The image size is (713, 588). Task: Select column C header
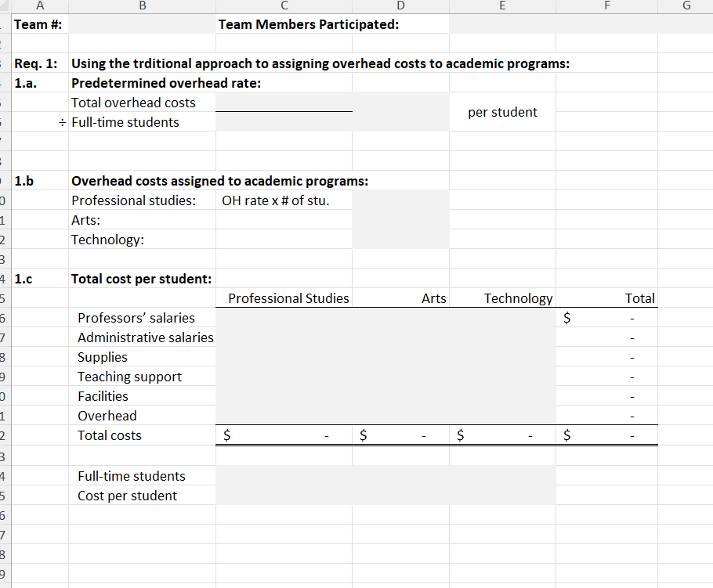tap(284, 5)
